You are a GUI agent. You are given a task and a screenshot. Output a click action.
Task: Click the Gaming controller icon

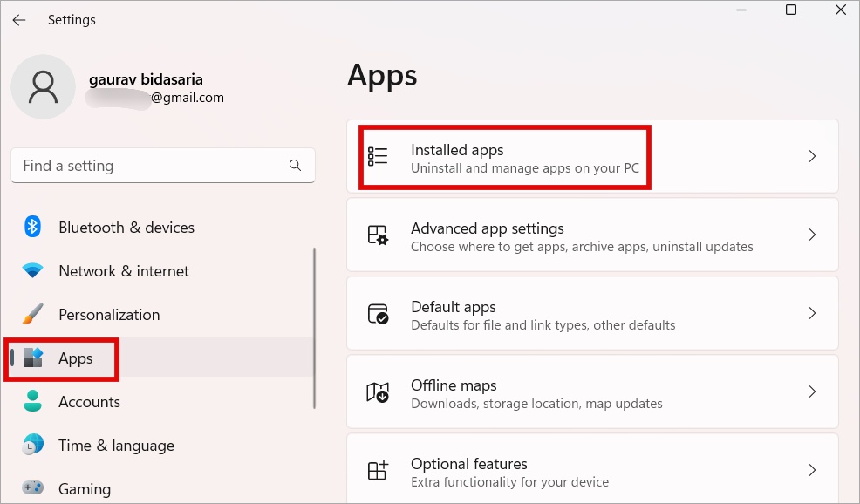click(x=33, y=488)
